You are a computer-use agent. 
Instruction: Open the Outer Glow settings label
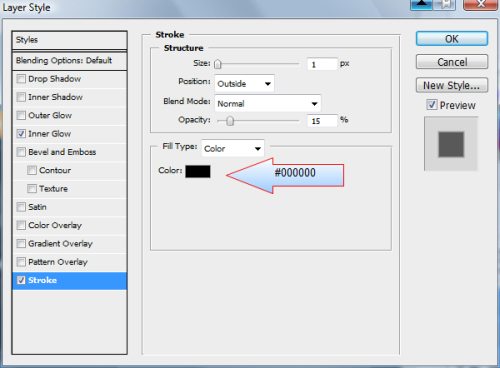(50, 115)
